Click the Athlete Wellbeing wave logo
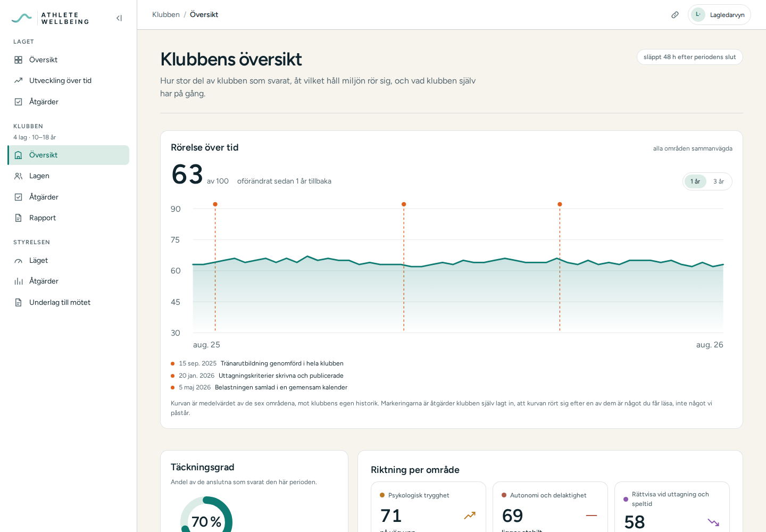The height and width of the screenshot is (532, 766). pyautogui.click(x=22, y=18)
